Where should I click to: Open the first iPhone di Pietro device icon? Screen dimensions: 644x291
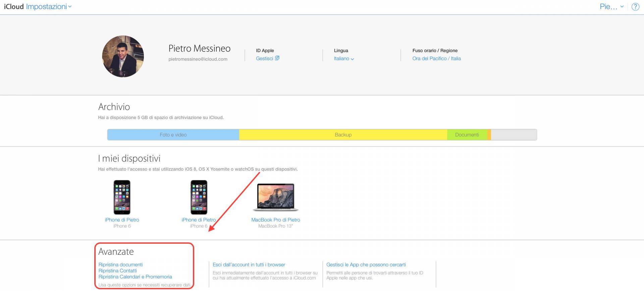[x=122, y=197]
